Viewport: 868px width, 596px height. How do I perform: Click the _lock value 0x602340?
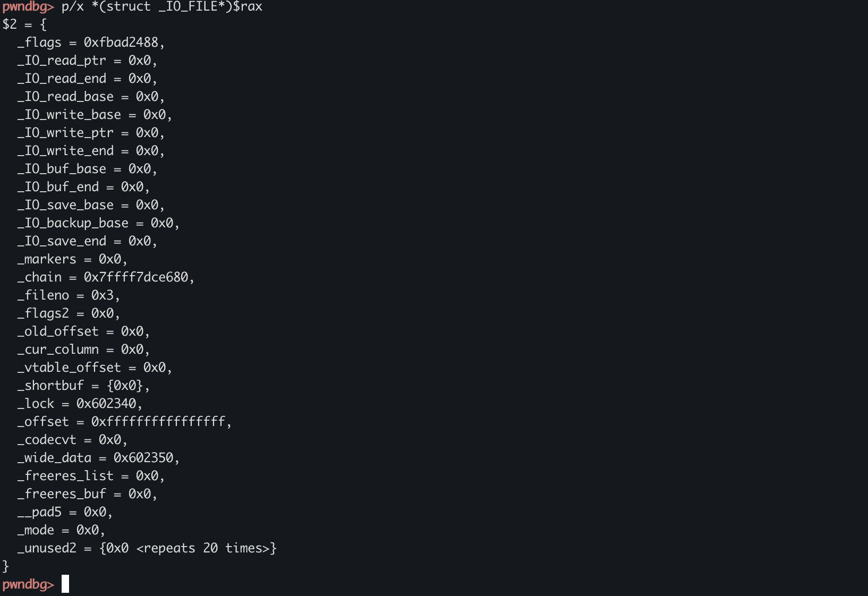(106, 404)
